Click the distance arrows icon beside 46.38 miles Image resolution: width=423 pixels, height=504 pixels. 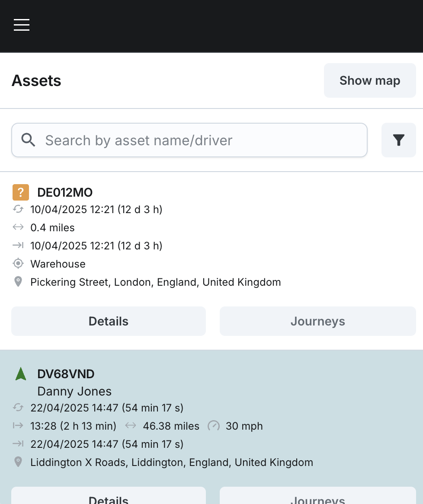131,426
